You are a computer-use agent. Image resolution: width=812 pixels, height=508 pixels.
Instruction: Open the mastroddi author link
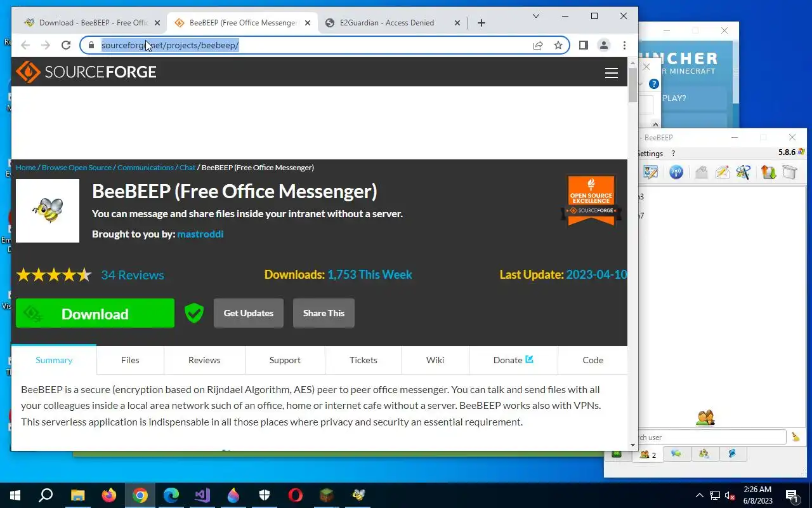click(200, 234)
